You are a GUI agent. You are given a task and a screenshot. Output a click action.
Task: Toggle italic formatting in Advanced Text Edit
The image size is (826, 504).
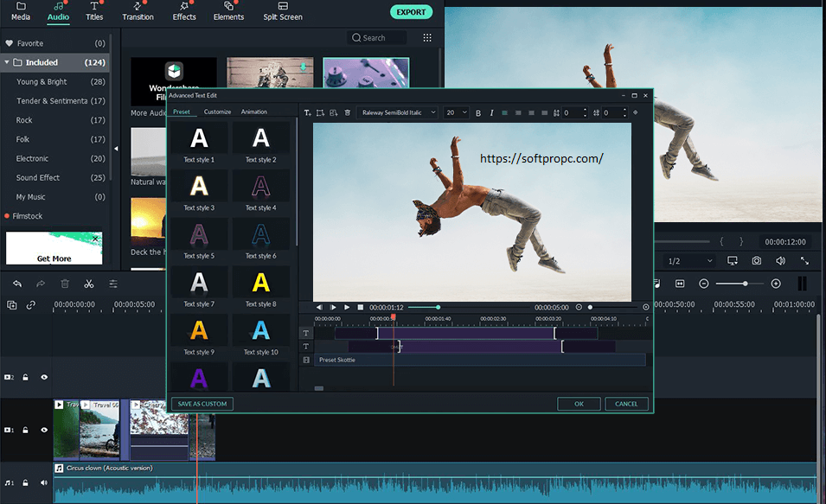pyautogui.click(x=491, y=112)
